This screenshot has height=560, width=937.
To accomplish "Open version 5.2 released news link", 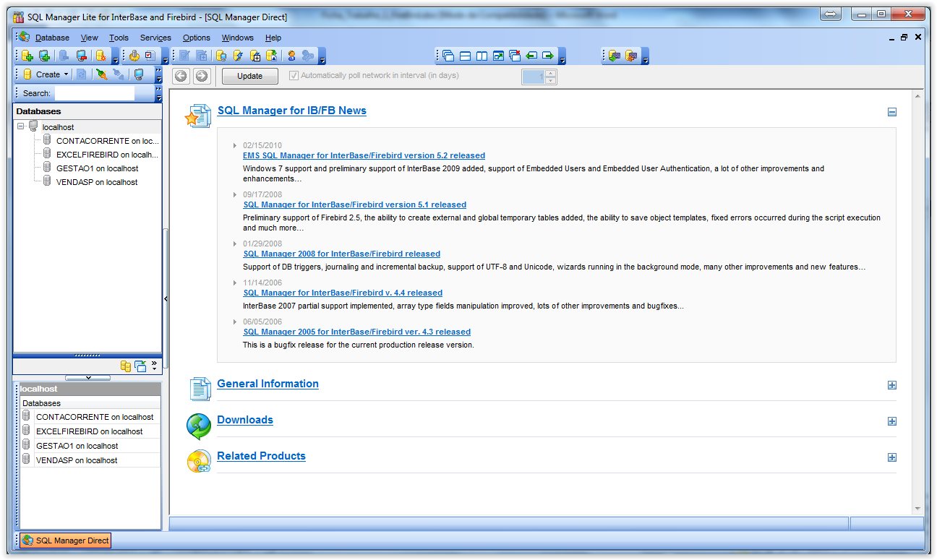I will (364, 155).
